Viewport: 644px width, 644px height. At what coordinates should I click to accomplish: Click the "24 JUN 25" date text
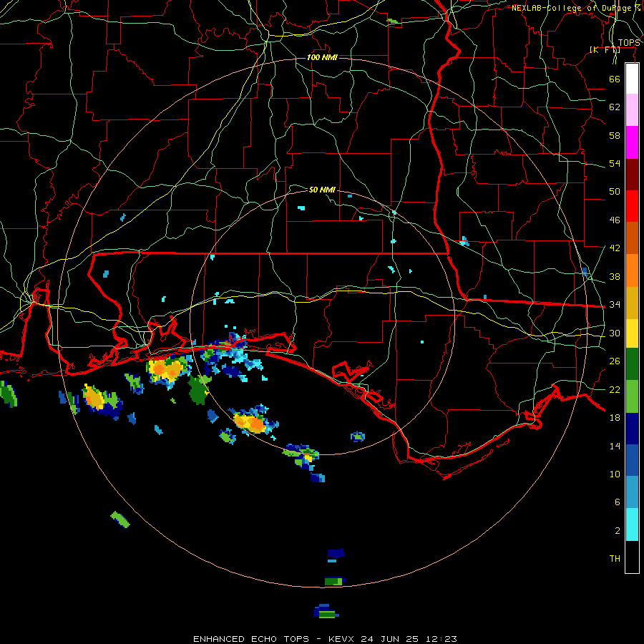tap(390, 639)
